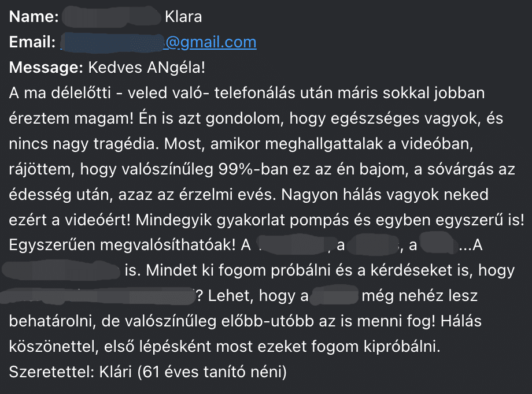Click the name "Klara" in the header
The image size is (532, 394).
click(183, 16)
